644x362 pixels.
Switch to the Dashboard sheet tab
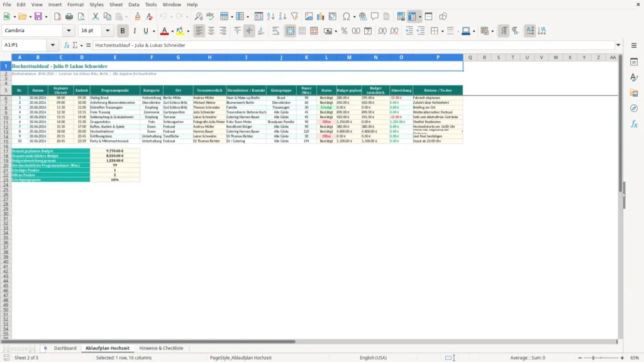65,348
